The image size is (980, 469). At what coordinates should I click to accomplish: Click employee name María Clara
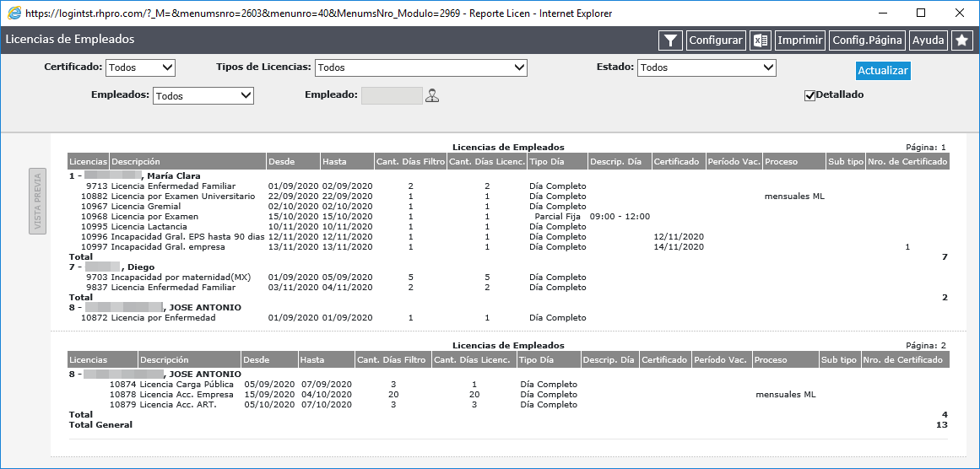point(174,176)
